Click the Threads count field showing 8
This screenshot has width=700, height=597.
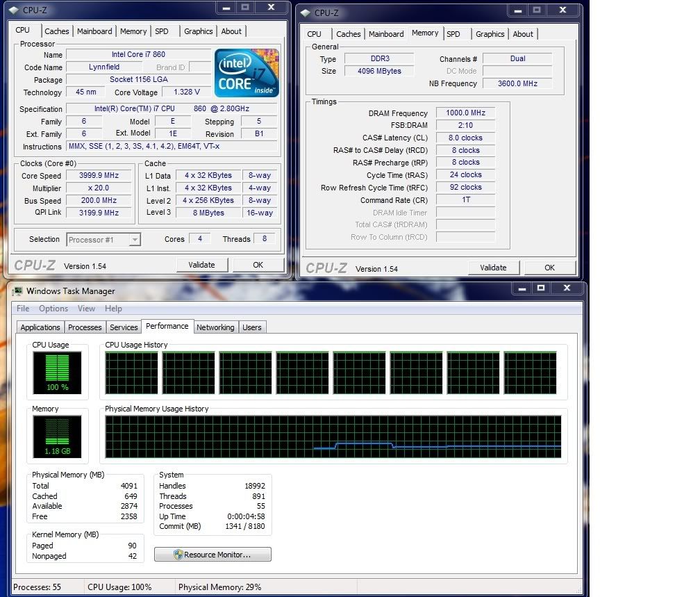(265, 239)
